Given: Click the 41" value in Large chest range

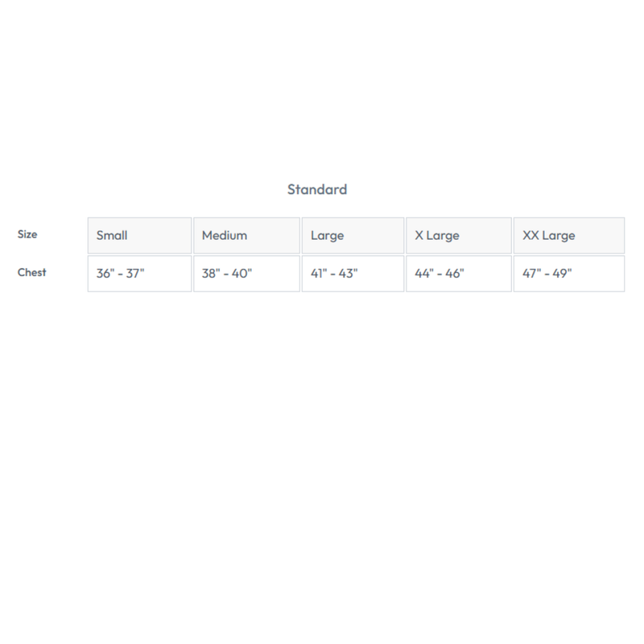Looking at the screenshot, I should tap(319, 274).
